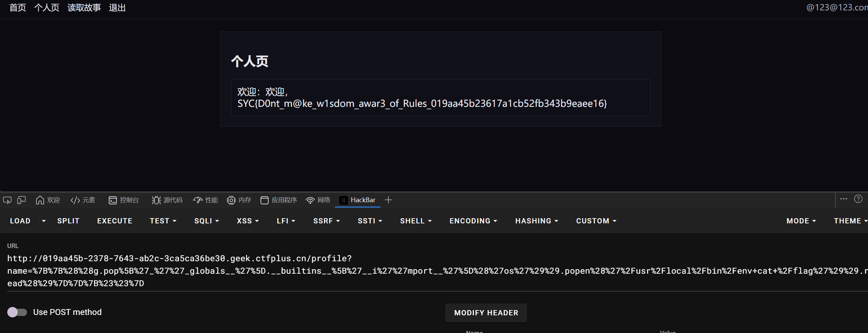Image resolution: width=868 pixels, height=333 pixels.
Task: Click the MODIFY HEADER button
Action: (x=486, y=313)
